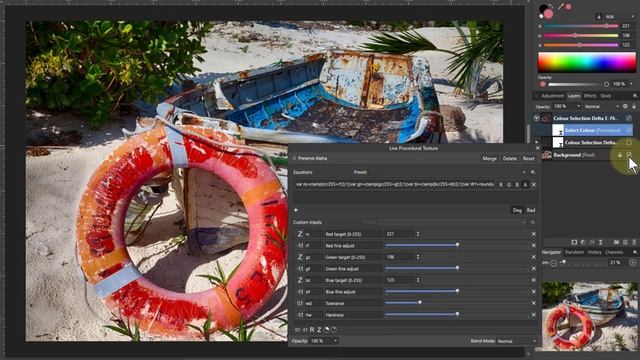Toggle Background layer visibility checkbox
640x360 pixels.
tap(629, 155)
